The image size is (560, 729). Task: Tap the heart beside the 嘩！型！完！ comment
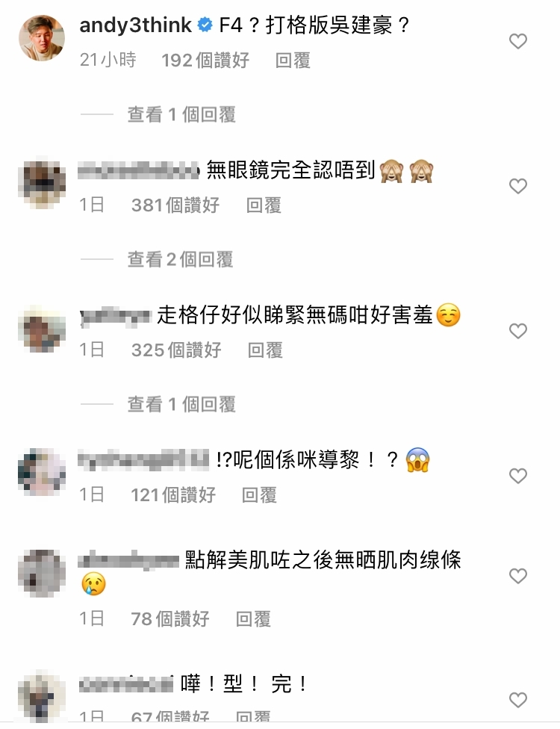pyautogui.click(x=517, y=700)
